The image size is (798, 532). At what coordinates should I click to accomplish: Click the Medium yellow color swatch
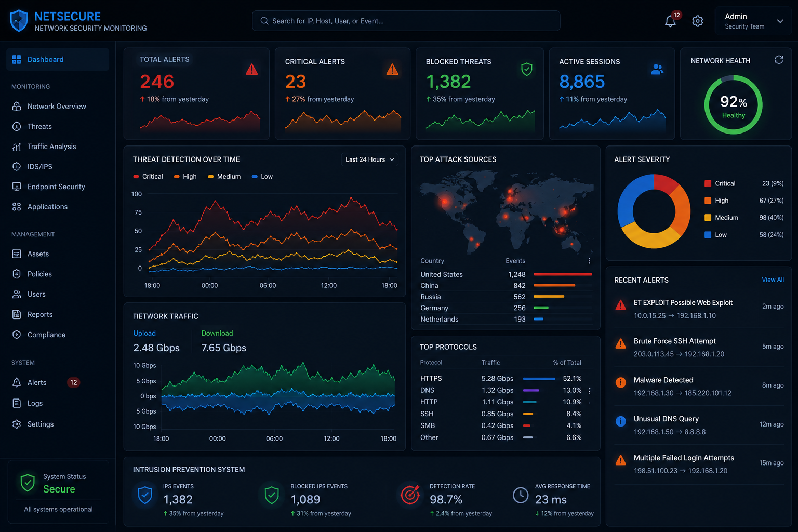pos(708,218)
